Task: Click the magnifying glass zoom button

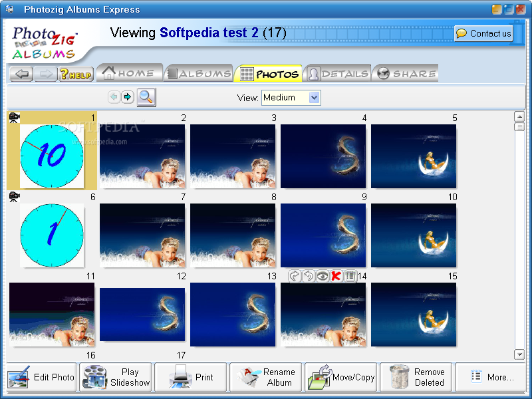Action: (x=146, y=97)
